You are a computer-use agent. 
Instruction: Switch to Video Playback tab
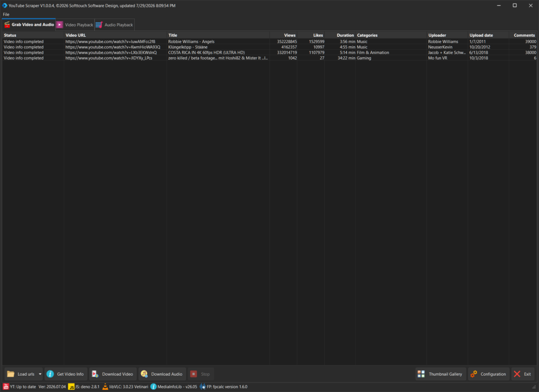[x=75, y=25]
